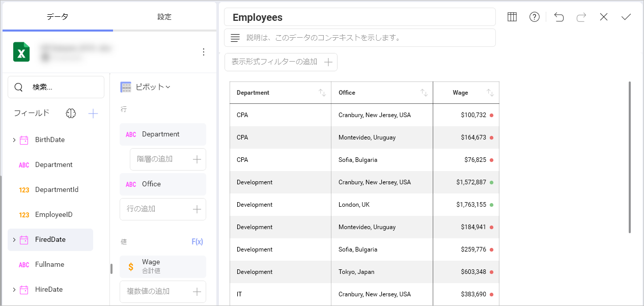Open the help question mark icon

click(535, 17)
